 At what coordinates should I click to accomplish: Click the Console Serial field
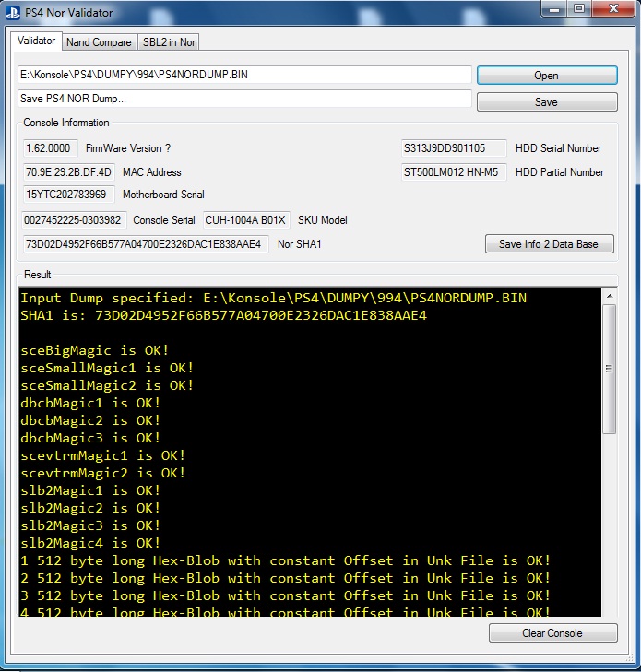click(74, 220)
